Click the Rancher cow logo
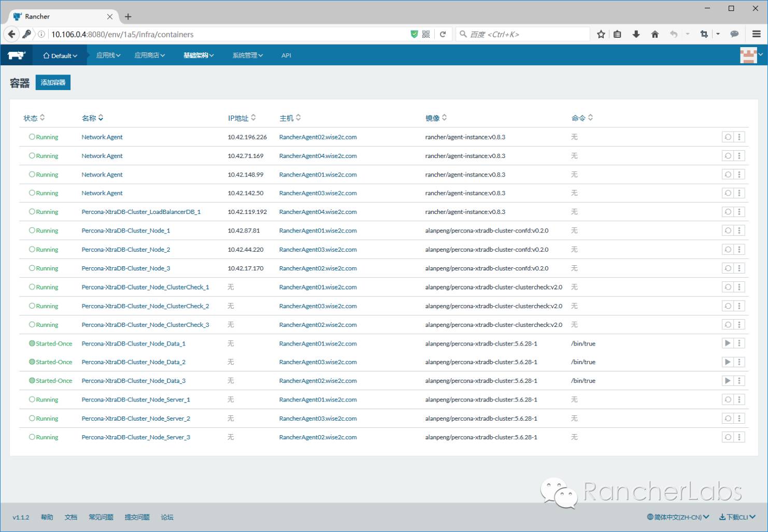Screen dimensions: 768x532 (17, 55)
